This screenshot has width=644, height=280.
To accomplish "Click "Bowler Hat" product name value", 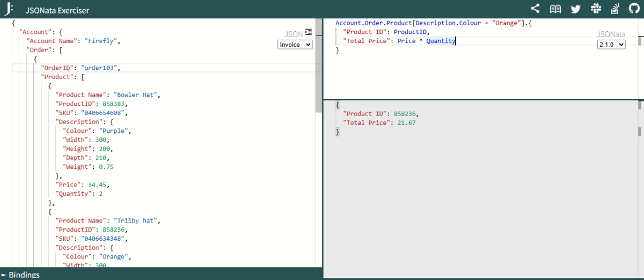I will (x=135, y=95).
